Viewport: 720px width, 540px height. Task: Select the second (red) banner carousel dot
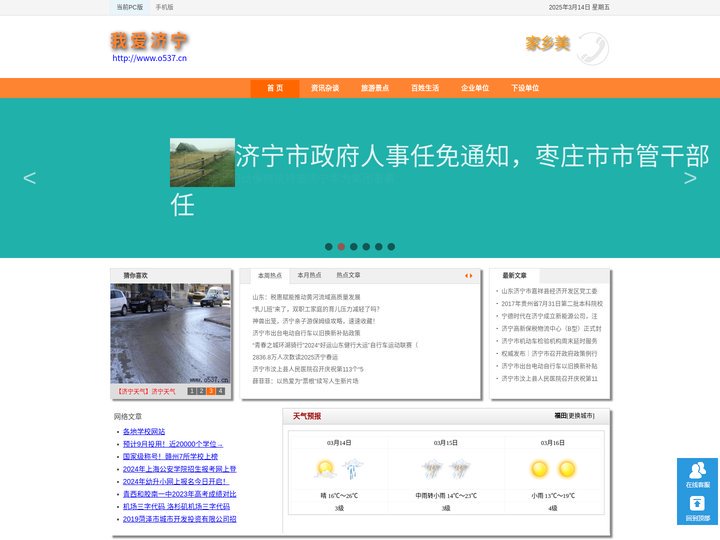(341, 247)
